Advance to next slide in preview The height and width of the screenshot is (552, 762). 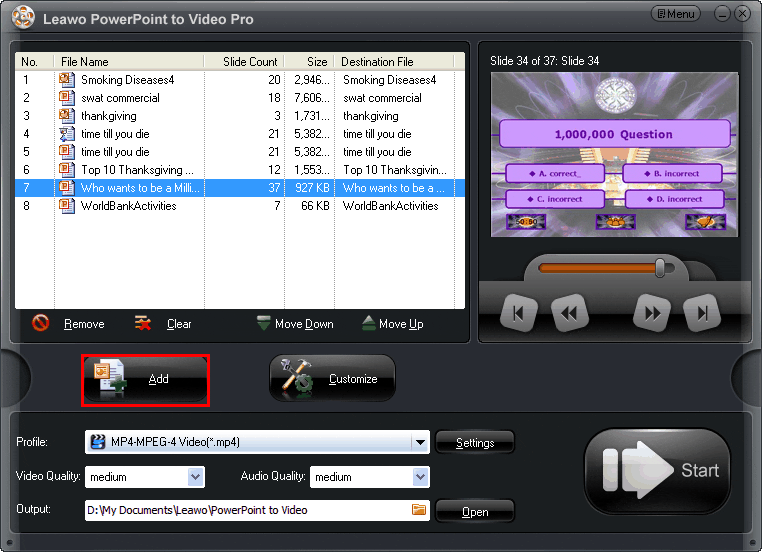[652, 313]
